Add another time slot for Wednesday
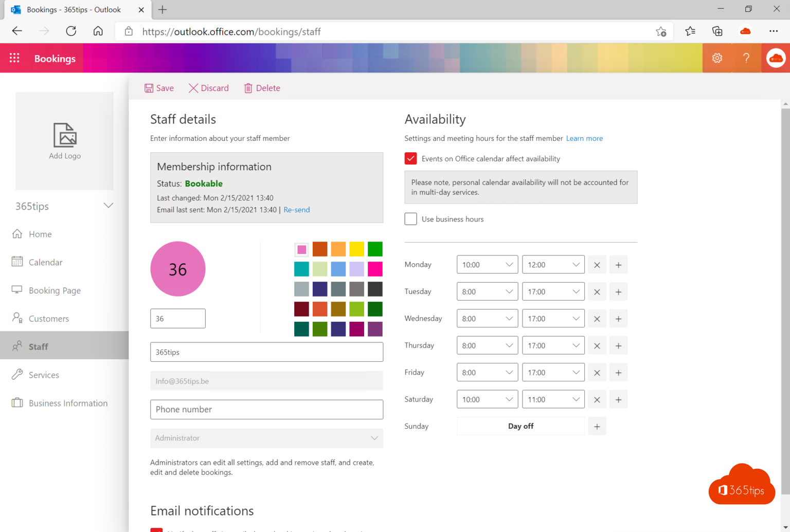This screenshot has height=532, width=790. tap(618, 319)
